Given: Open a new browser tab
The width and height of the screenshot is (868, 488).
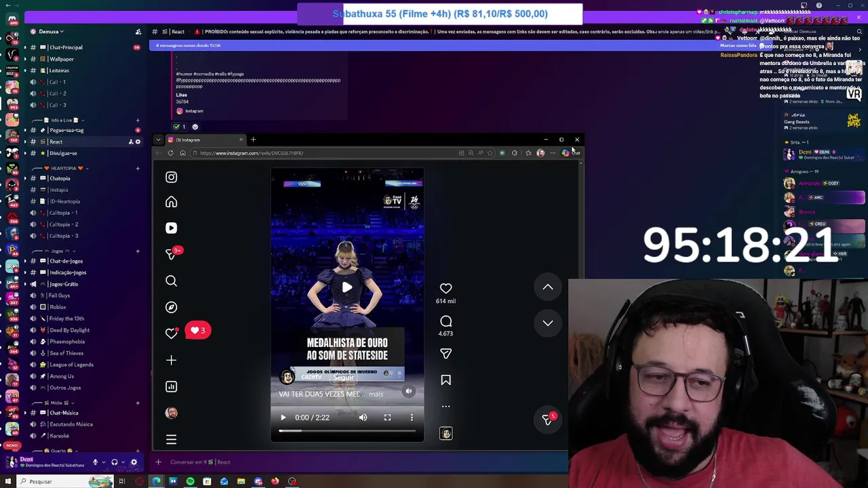Looking at the screenshot, I should click(253, 140).
